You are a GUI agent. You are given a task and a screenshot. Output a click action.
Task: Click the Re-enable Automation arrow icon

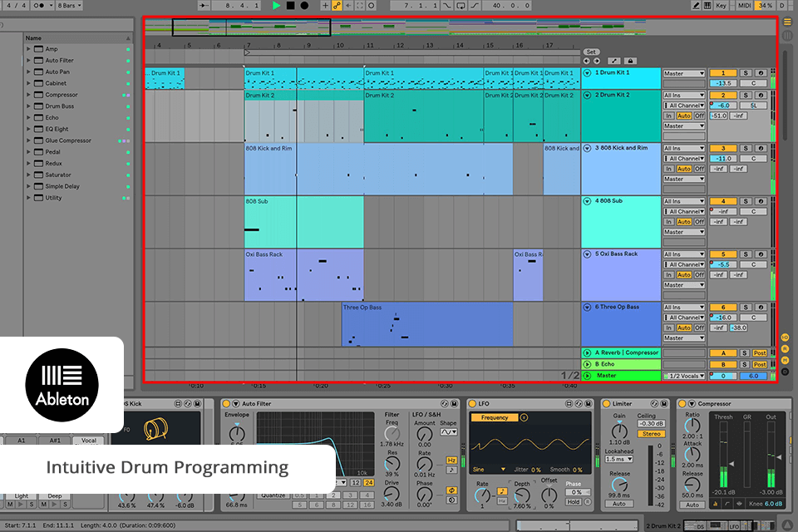[348, 6]
